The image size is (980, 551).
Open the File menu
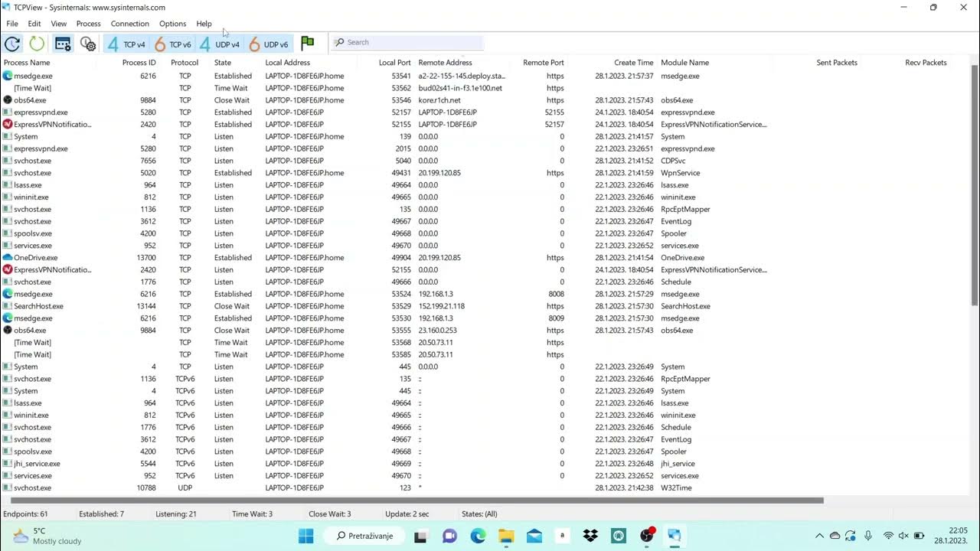(12, 24)
